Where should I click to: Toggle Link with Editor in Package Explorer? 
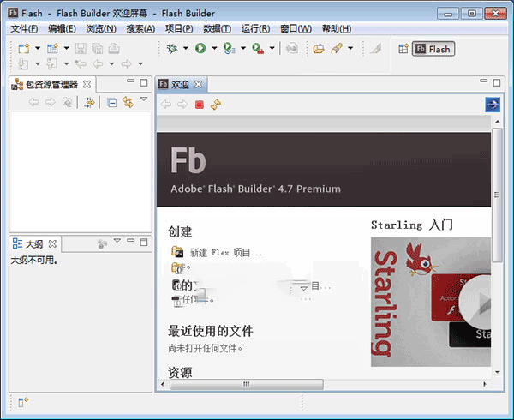(128, 102)
